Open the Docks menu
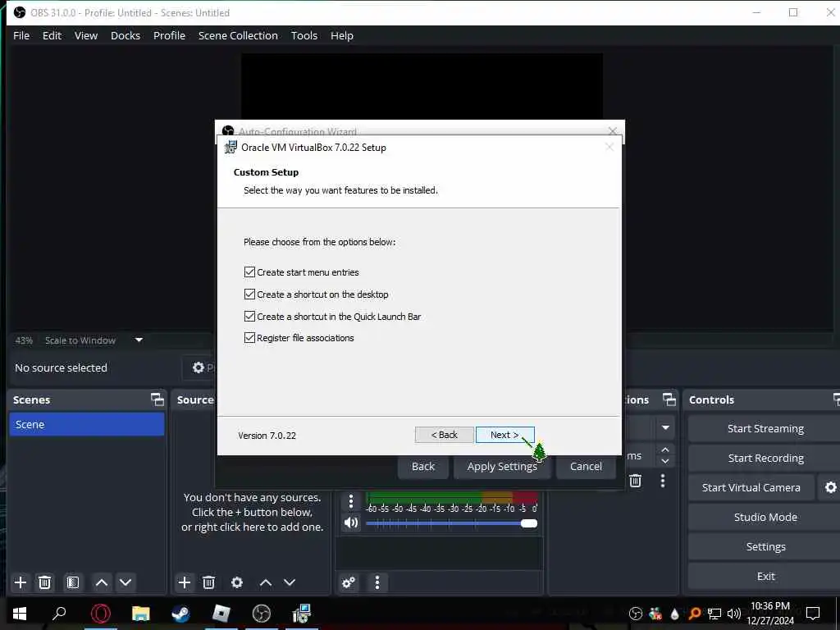The width and height of the screenshot is (840, 630). 126,35
